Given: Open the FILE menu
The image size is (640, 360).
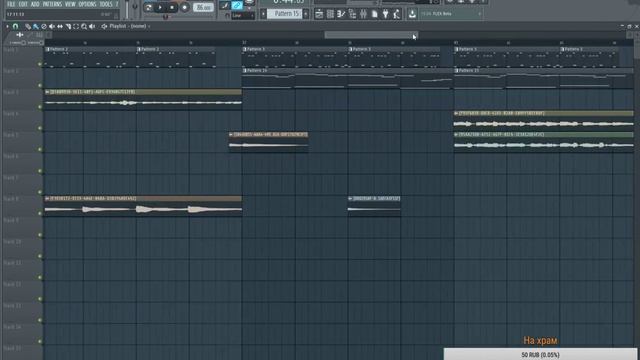Looking at the screenshot, I should 11,4.
